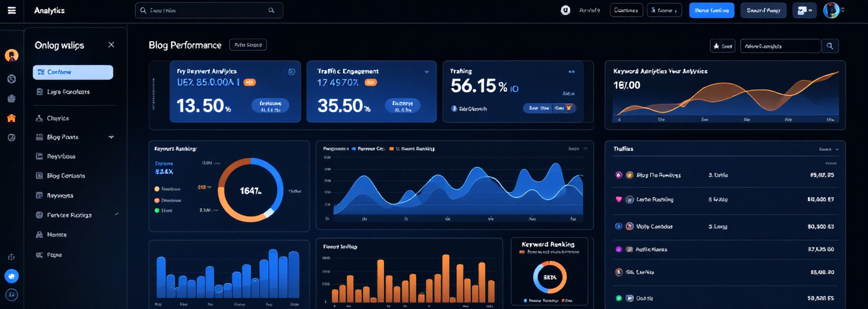This screenshot has height=309, width=868.
Task: Click the star button beside the filter field
Action: 723,46
